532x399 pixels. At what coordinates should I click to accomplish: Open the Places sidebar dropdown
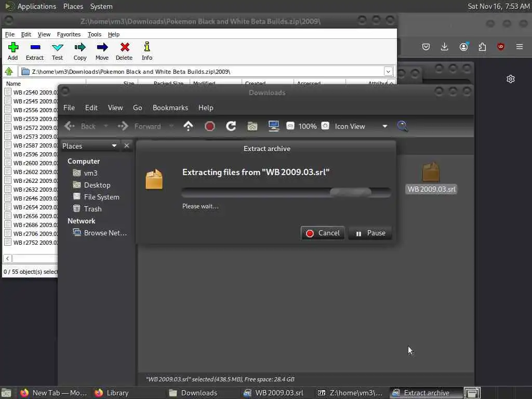89,146
